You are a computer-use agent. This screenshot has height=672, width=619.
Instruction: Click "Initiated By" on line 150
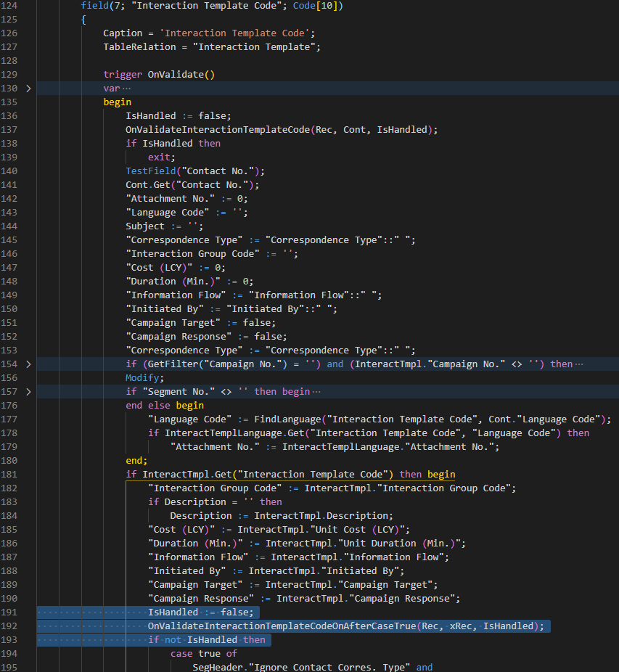[x=165, y=309]
